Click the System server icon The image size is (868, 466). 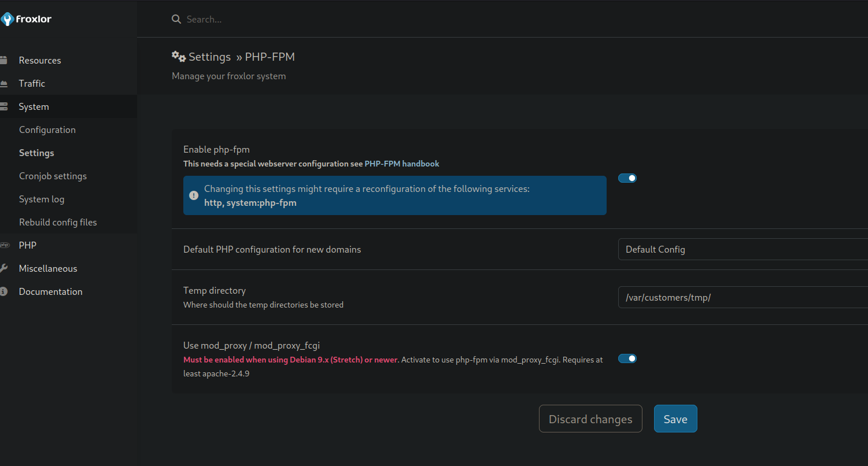pos(3,106)
